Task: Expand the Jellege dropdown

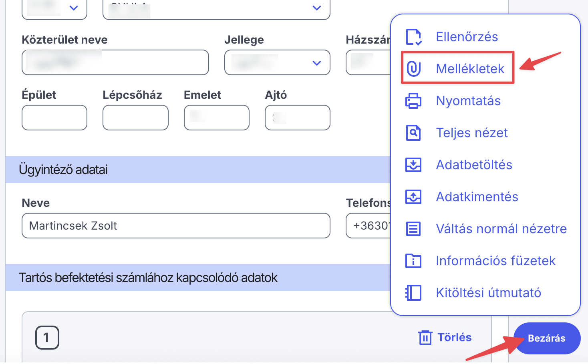Action: (x=277, y=62)
